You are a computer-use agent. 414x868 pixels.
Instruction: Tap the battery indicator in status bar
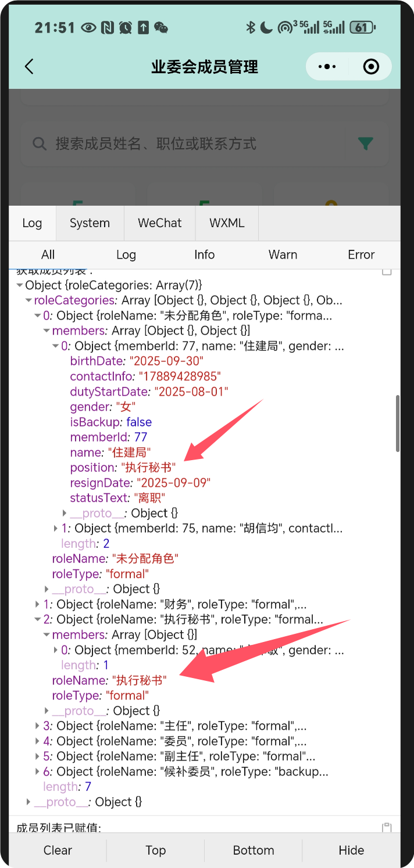coord(363,27)
